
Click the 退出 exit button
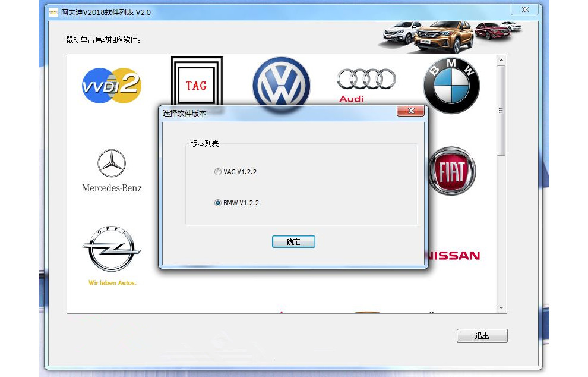tap(482, 336)
